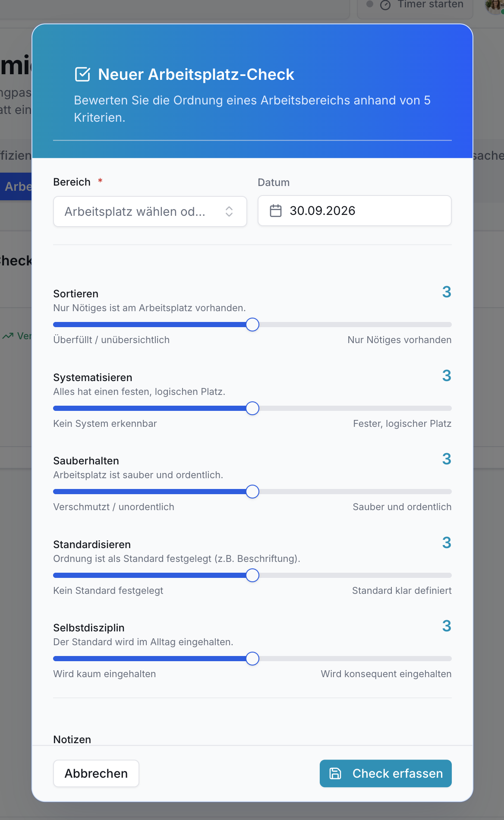Click the Check erfassen button
Screen dimensions: 504x820
pyautogui.click(x=386, y=773)
